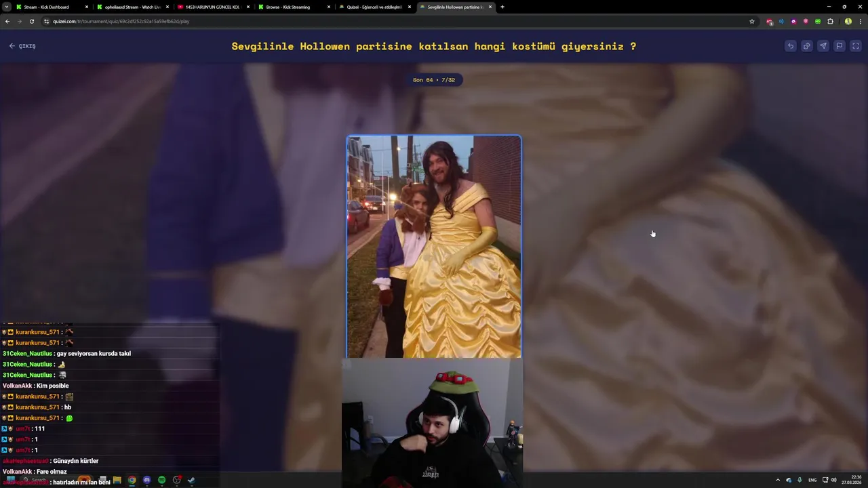Open File Explorer from the taskbar
This screenshot has width=868, height=488.
click(117, 480)
